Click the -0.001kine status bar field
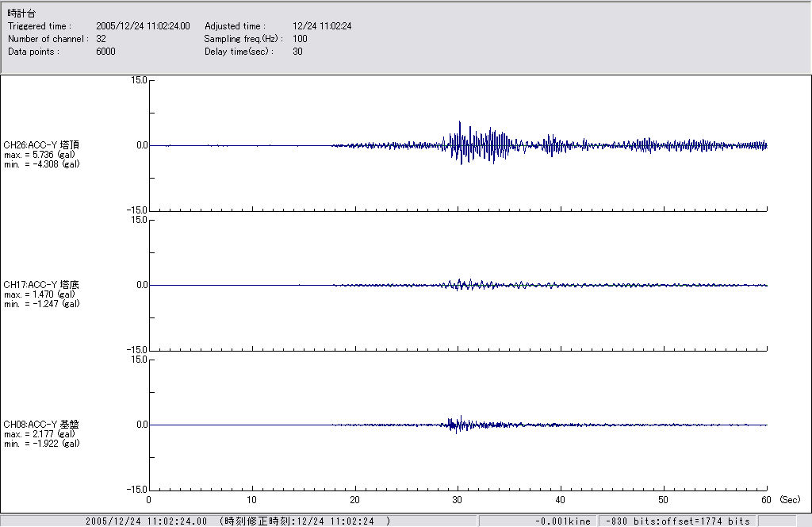The width and height of the screenshot is (812, 527). tap(563, 521)
